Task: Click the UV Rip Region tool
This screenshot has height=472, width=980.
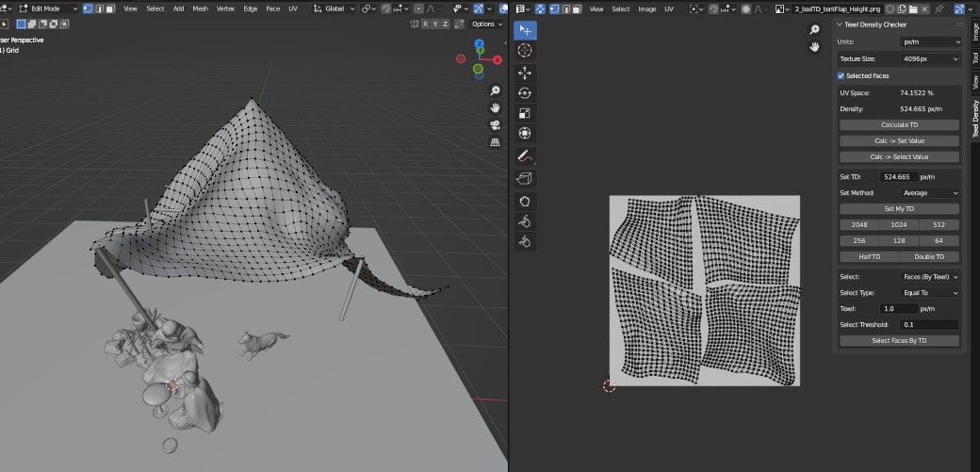Action: [x=525, y=178]
